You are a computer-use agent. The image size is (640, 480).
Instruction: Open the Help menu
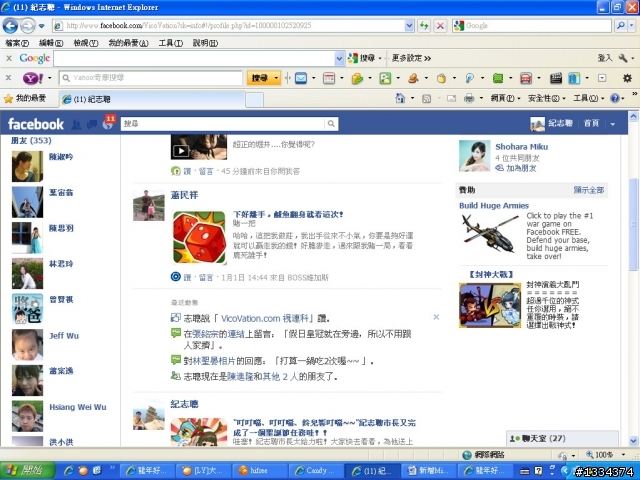pos(205,43)
